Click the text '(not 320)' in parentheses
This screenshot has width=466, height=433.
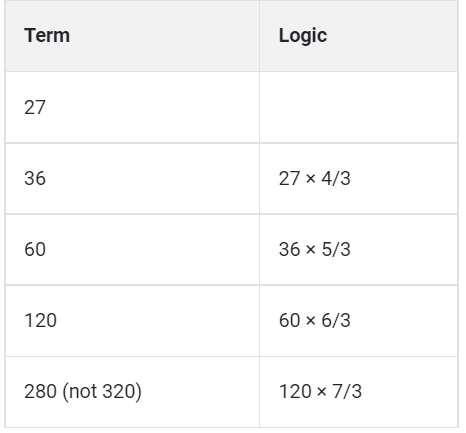tap(102, 392)
